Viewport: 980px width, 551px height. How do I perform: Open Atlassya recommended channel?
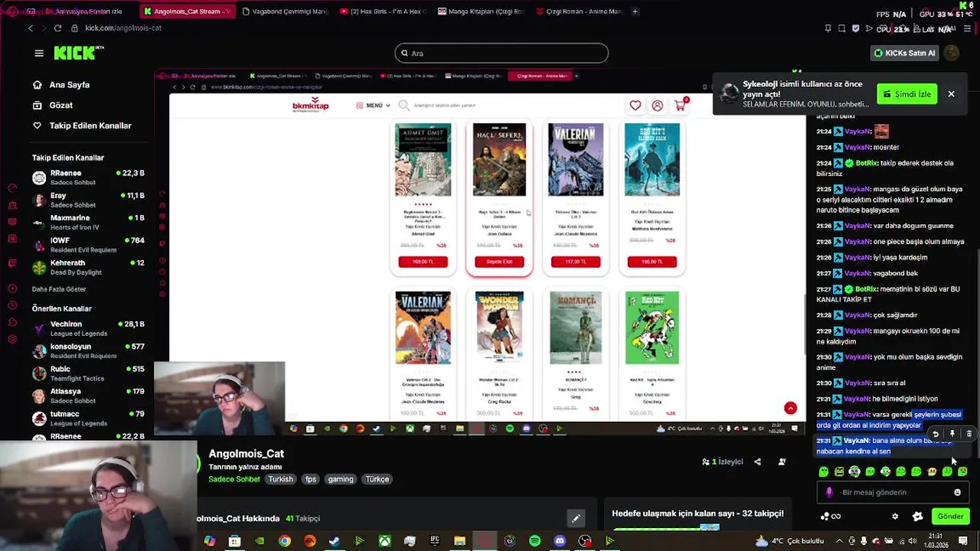[x=88, y=396]
